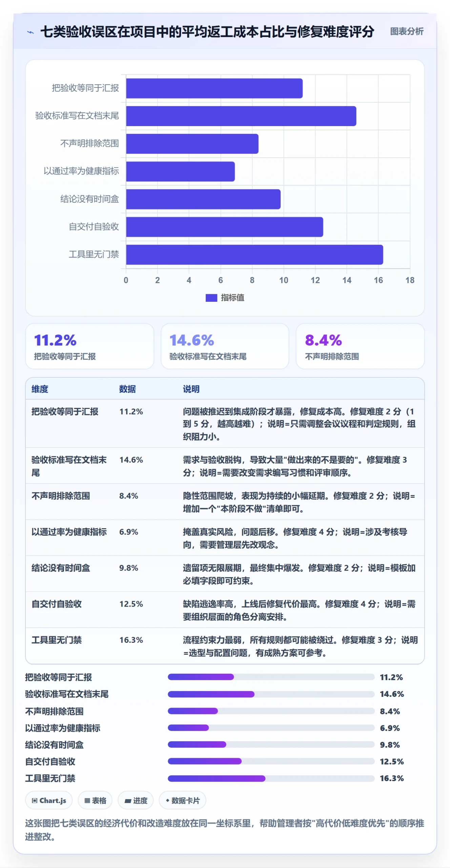Click the 自交付自验收 progress bar
The image size is (450, 868).
click(271, 761)
